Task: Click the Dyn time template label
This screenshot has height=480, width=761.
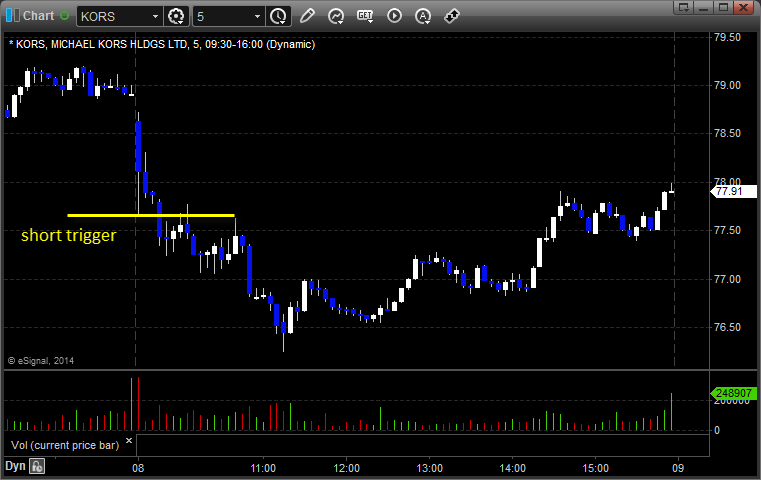Action: 15,466
